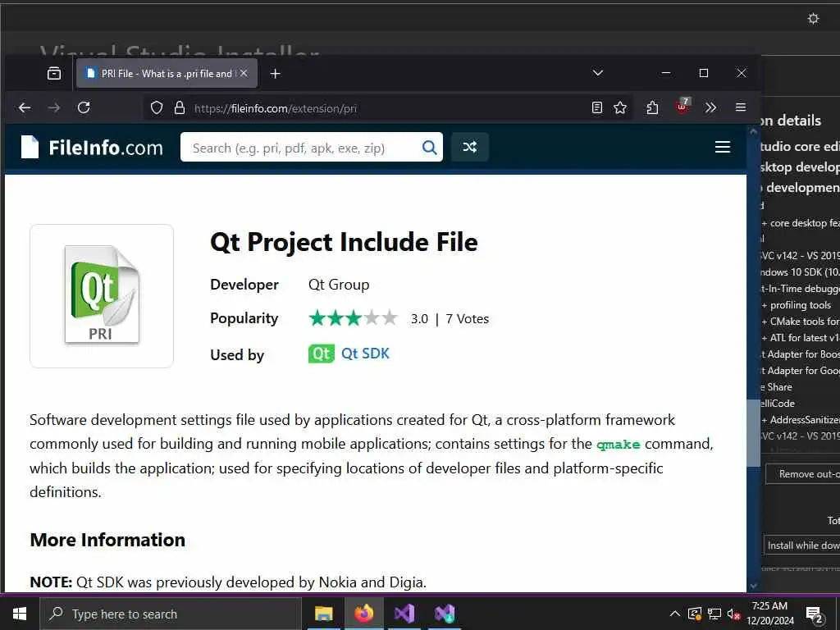
Task: Open Install while downloading dropdown in Installer
Action: tap(802, 546)
